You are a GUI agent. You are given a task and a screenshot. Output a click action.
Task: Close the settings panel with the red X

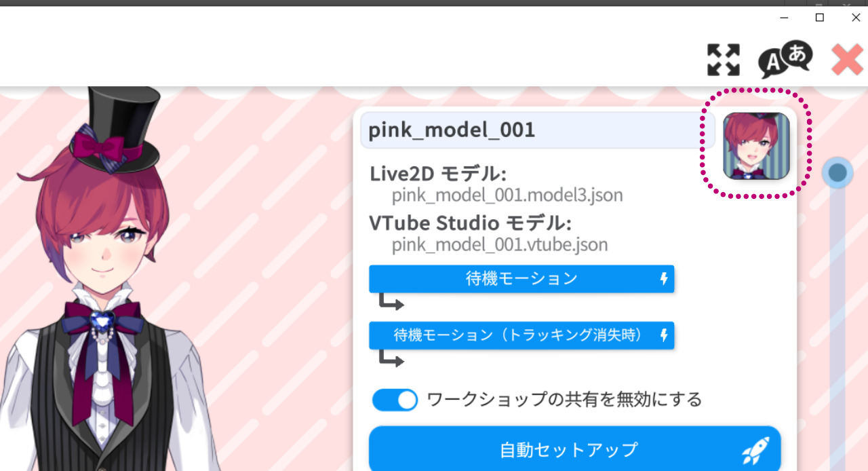(x=848, y=60)
